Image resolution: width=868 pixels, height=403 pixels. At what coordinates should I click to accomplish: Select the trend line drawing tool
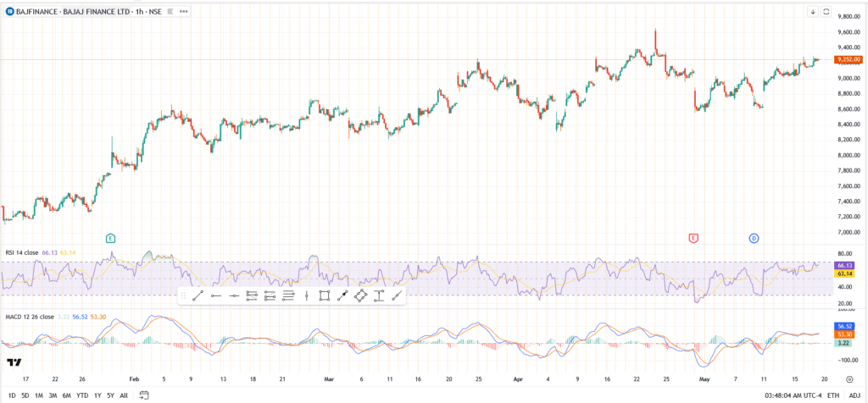pyautogui.click(x=198, y=295)
